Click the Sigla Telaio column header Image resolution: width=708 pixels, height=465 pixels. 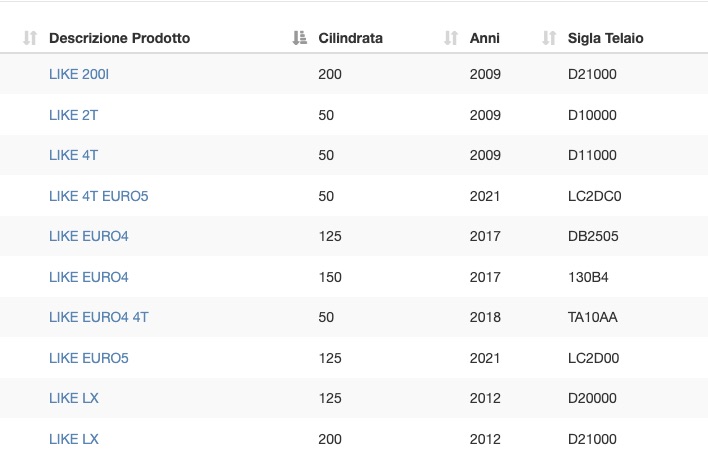coord(606,38)
